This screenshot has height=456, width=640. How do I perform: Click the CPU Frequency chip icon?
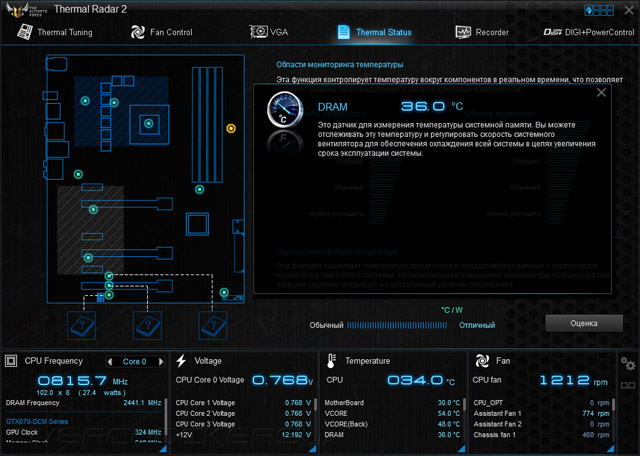click(x=11, y=361)
